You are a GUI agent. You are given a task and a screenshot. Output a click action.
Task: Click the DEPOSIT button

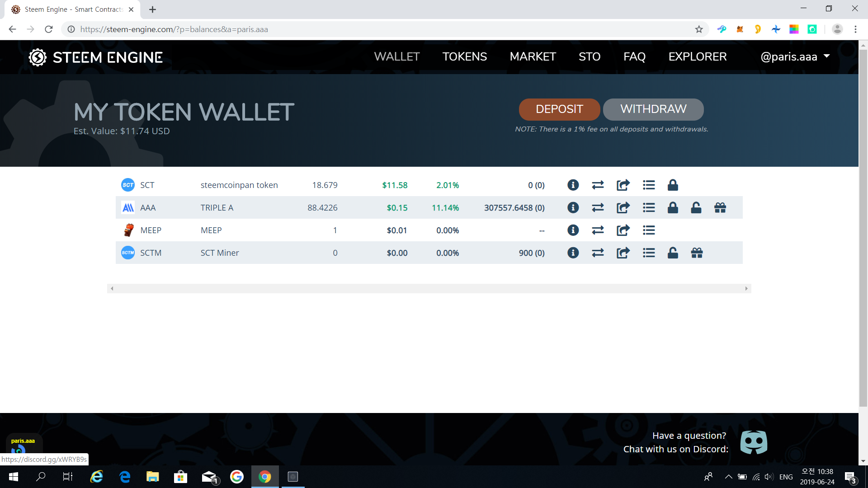coord(559,109)
